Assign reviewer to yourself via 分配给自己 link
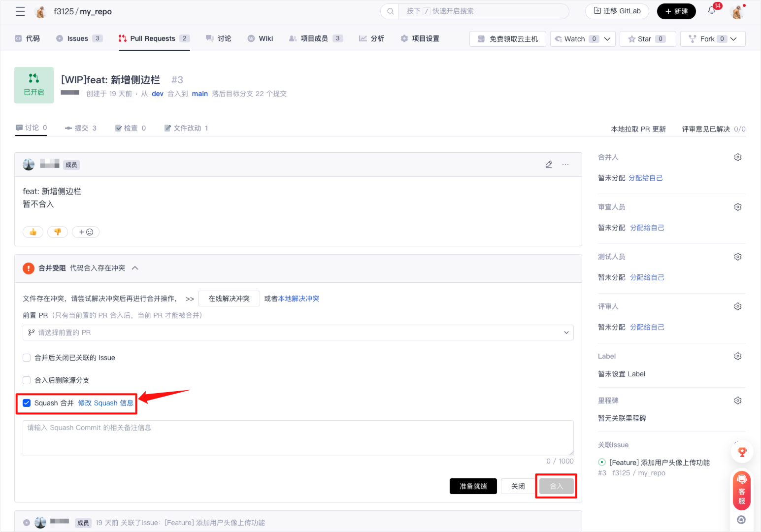The width and height of the screenshot is (761, 532). pyautogui.click(x=647, y=228)
